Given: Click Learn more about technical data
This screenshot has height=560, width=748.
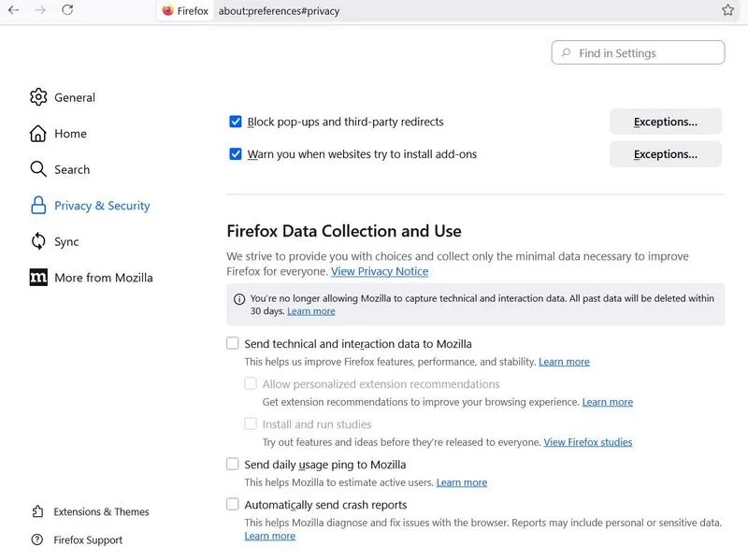Looking at the screenshot, I should coord(564,362).
